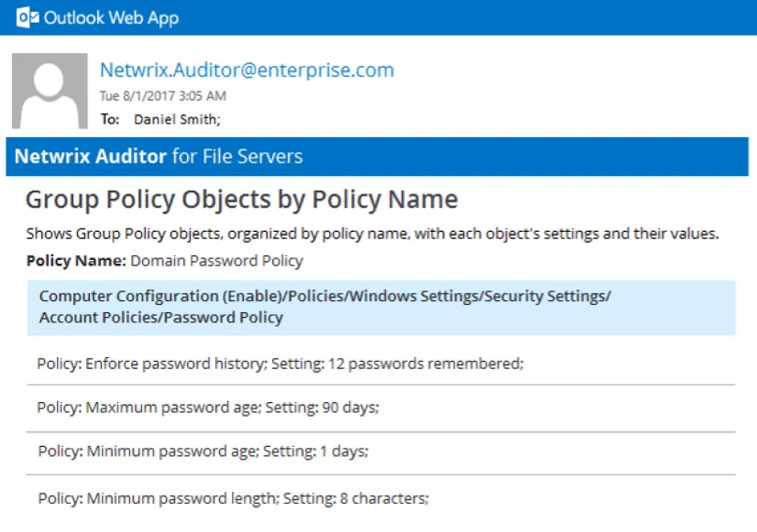Select the sender's avatar placeholder image
The width and height of the screenshot is (757, 532).
(49, 90)
